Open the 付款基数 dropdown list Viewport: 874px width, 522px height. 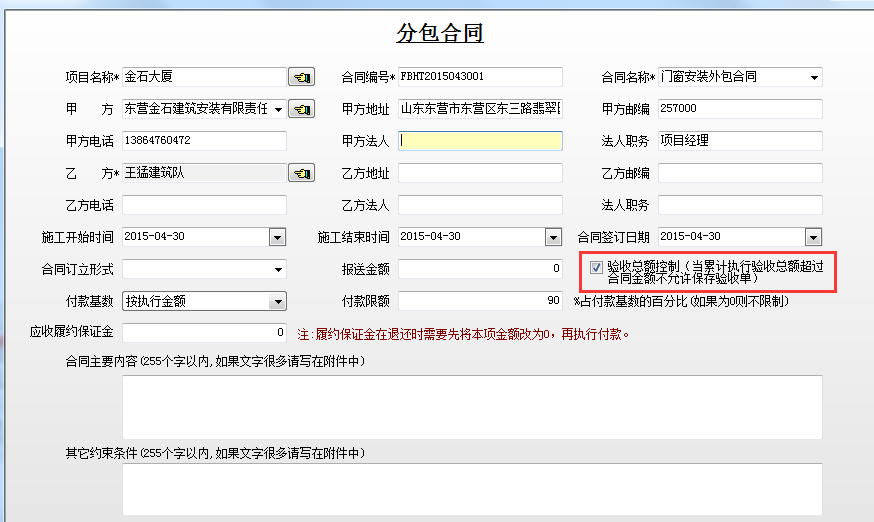point(277,301)
